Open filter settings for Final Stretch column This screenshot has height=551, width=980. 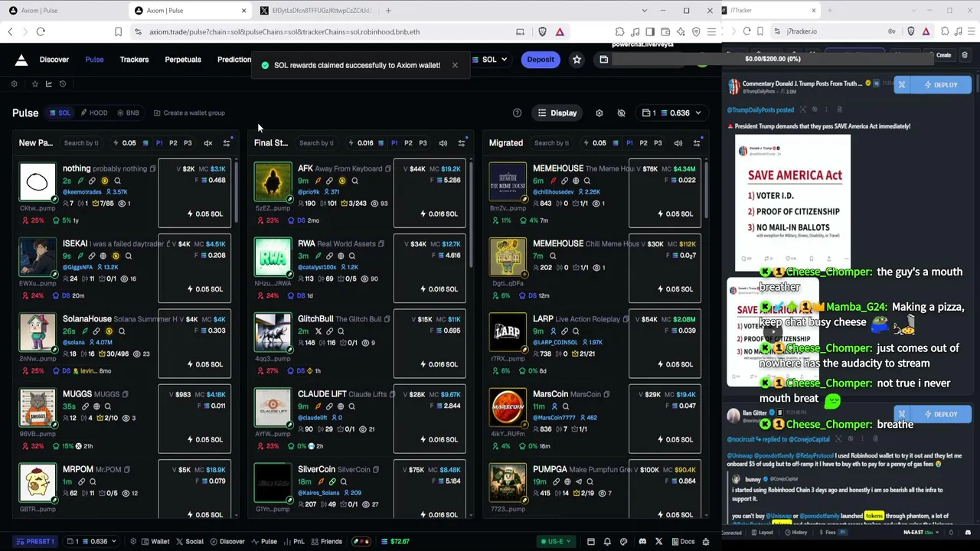point(461,143)
